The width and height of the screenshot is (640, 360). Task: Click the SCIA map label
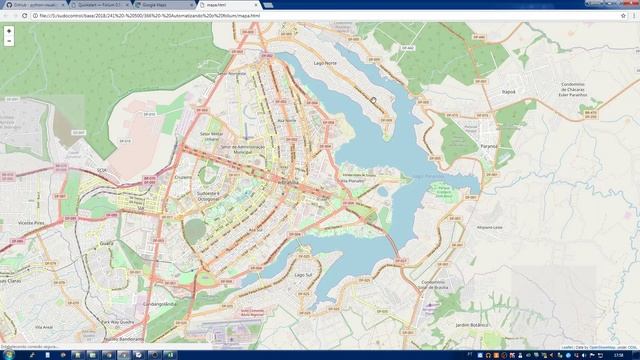tap(102, 170)
